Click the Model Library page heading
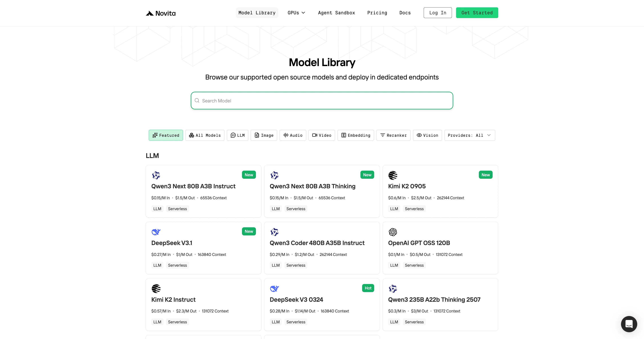 pyautogui.click(x=322, y=63)
